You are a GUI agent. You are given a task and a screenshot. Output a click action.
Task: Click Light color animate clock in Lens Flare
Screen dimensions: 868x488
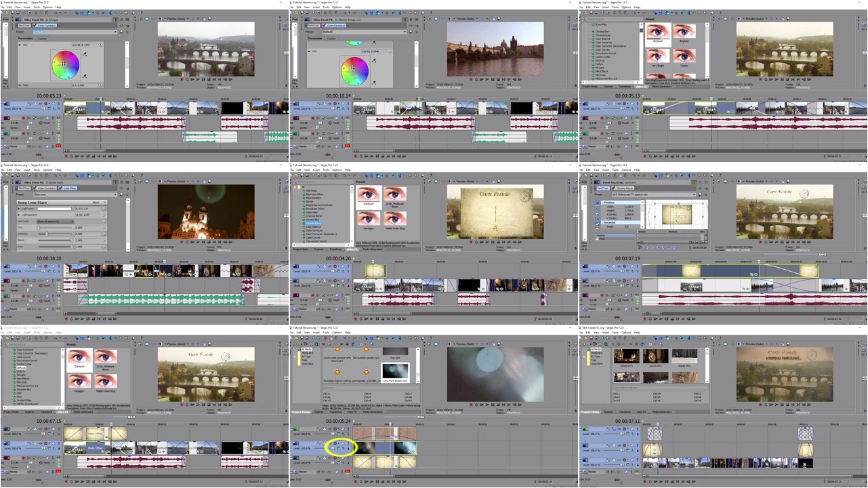(104, 209)
